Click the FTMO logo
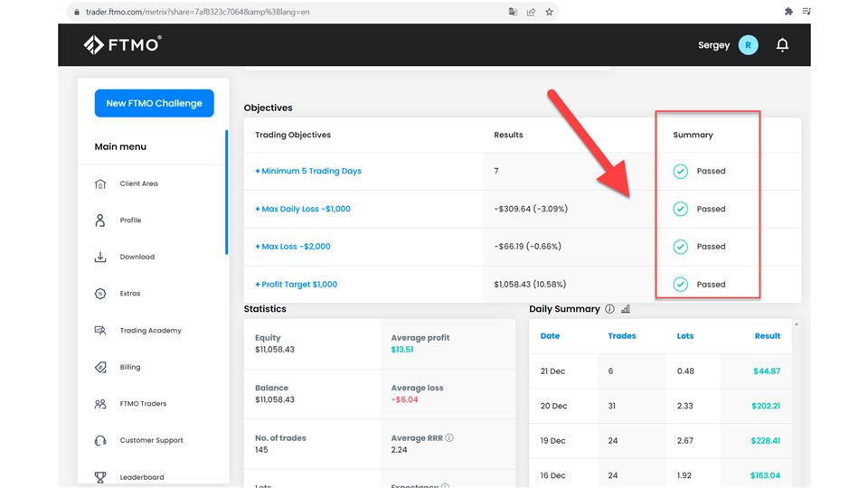Image resolution: width=868 pixels, height=488 pixels. [122, 45]
